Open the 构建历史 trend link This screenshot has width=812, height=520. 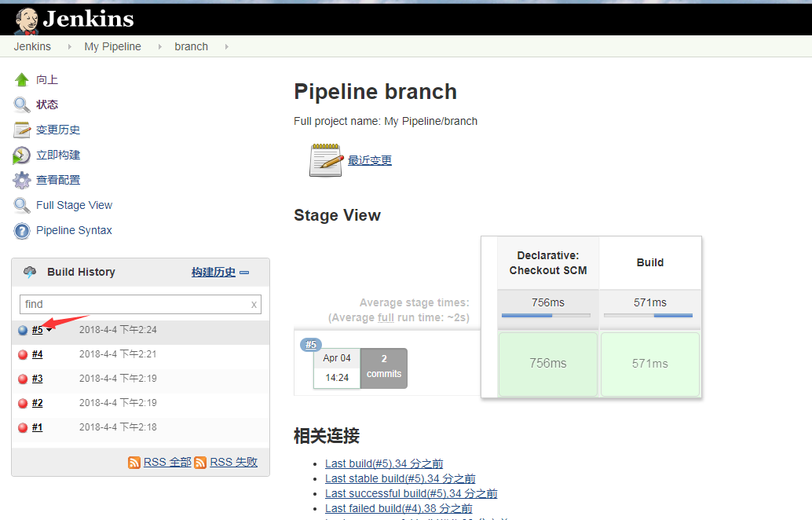pos(214,272)
